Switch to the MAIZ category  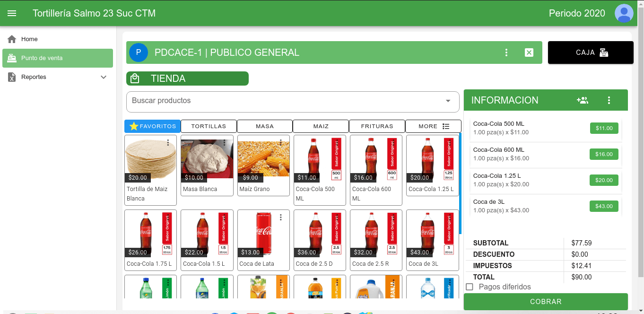pyautogui.click(x=321, y=126)
